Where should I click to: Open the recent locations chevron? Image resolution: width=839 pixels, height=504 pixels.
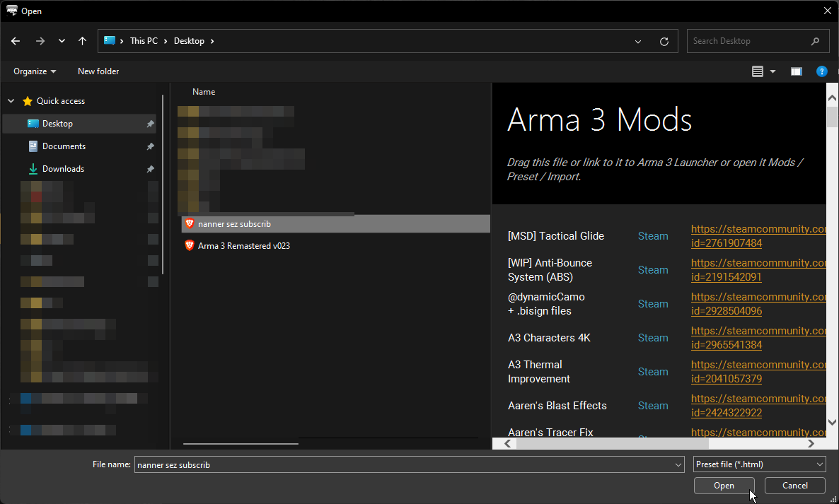tap(62, 41)
